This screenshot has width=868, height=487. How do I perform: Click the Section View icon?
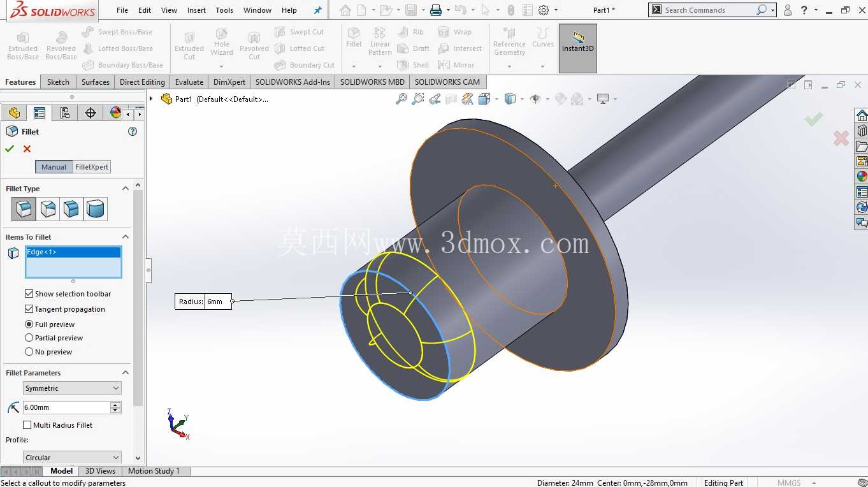coord(451,99)
